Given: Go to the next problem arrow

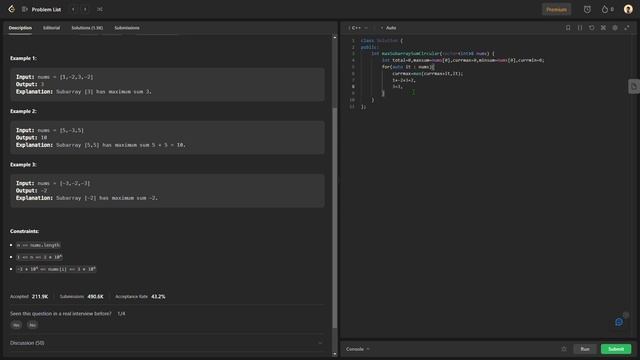Looking at the screenshot, I should (85, 9).
